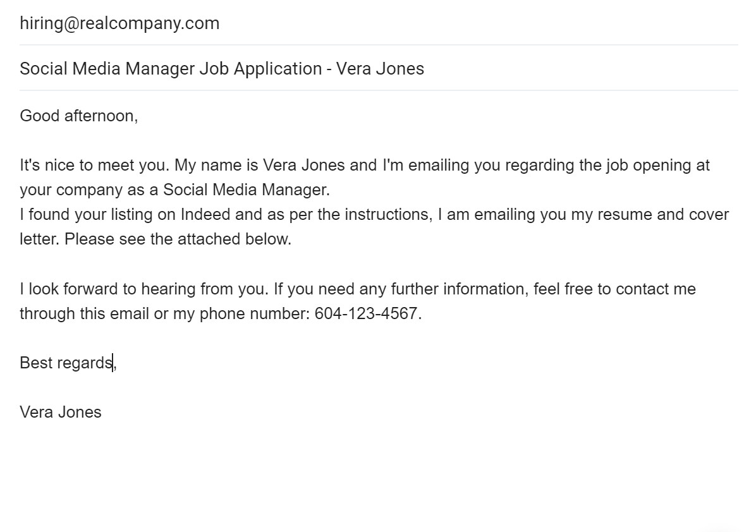Click the phone number 604-123-4567
The height and width of the screenshot is (532, 756).
tap(366, 314)
